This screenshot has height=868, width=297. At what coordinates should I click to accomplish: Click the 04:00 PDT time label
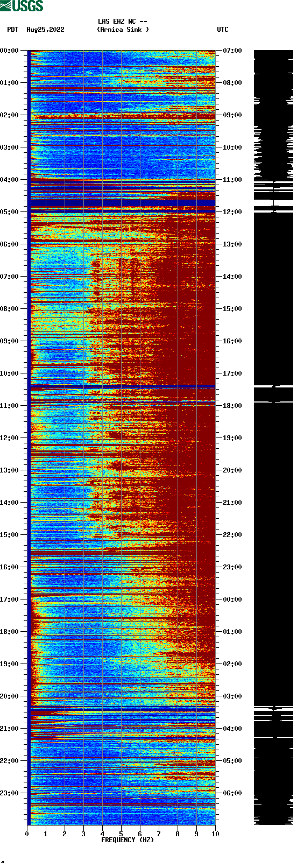point(10,180)
